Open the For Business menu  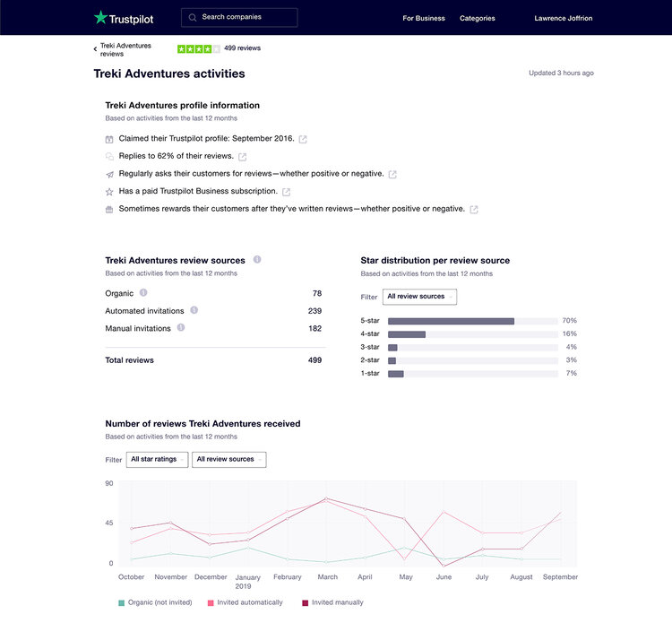coord(424,18)
